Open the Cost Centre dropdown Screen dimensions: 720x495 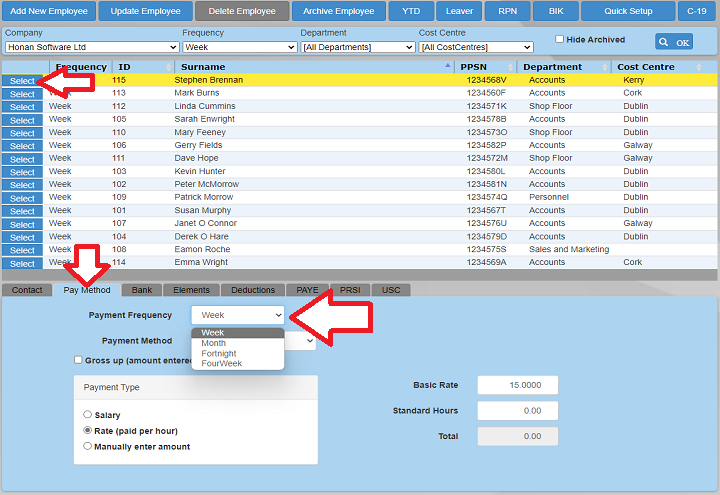pos(475,47)
